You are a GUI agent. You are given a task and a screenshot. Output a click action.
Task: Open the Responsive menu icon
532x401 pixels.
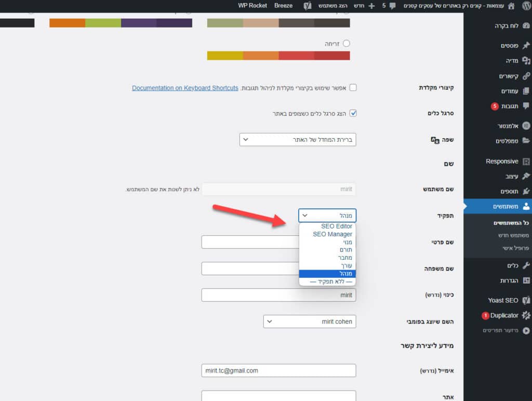click(x=526, y=162)
